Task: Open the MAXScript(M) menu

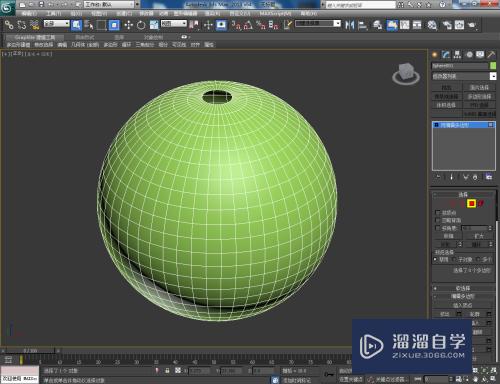Action: click(x=275, y=14)
